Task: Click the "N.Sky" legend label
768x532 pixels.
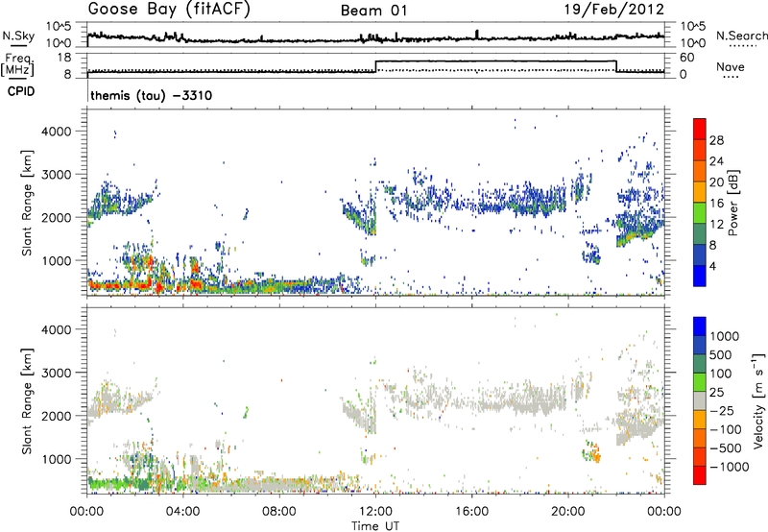Action: (x=18, y=36)
